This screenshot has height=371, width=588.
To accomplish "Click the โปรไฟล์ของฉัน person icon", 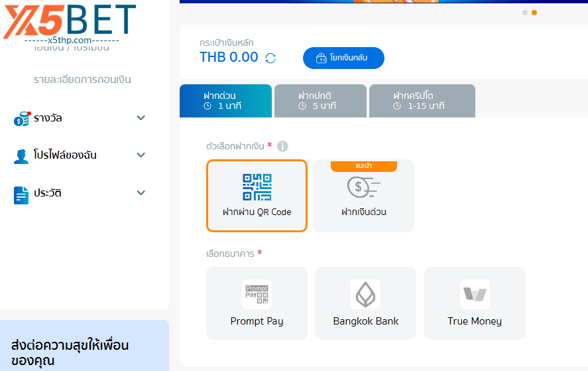I will pos(21,156).
